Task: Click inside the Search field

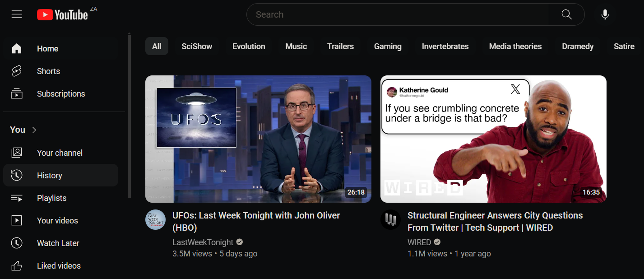Action: (397, 14)
